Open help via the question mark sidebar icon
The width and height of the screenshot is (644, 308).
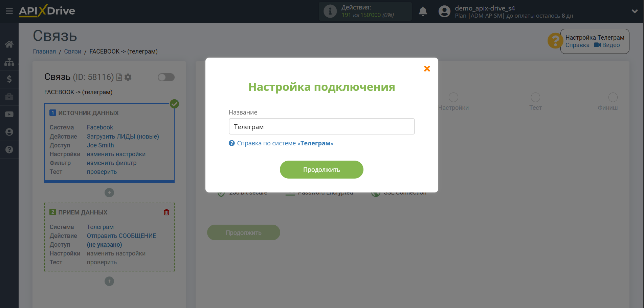pyautogui.click(x=9, y=149)
